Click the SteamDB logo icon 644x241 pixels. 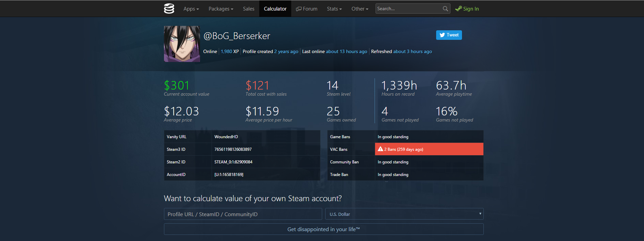point(169,9)
